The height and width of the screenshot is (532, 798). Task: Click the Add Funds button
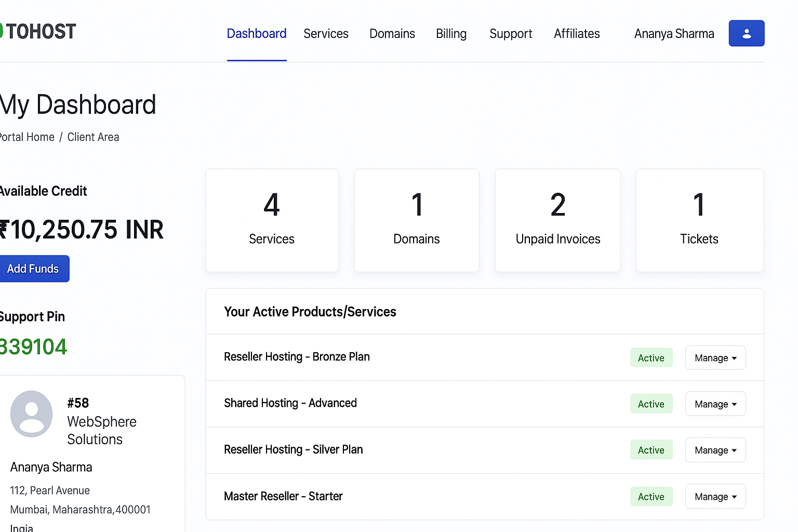pos(33,269)
